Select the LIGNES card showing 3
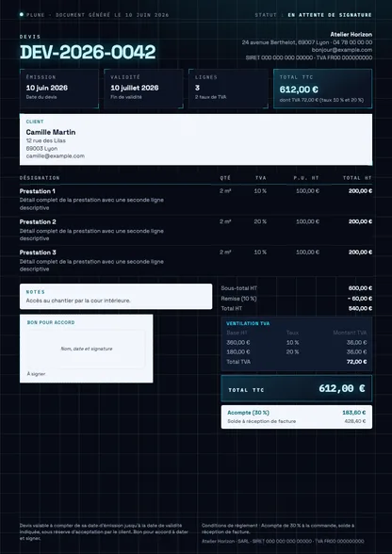Viewport: 392px width, 554px height. (x=228, y=89)
